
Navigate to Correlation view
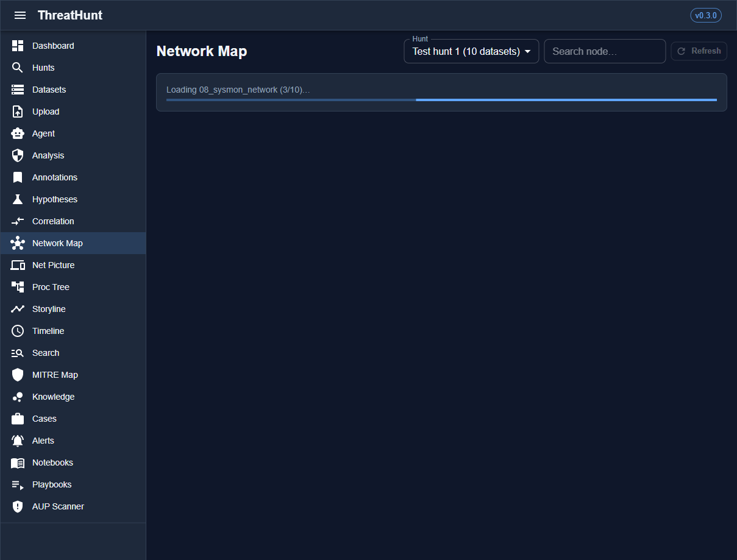53,221
